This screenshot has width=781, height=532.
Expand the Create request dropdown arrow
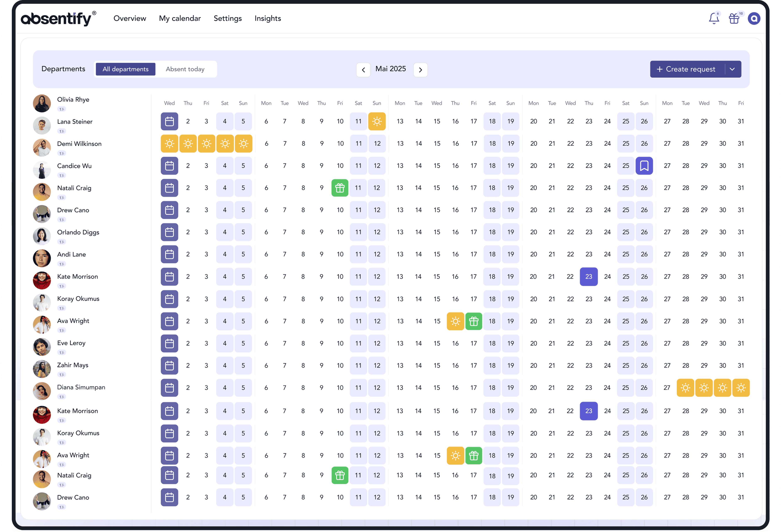tap(733, 69)
